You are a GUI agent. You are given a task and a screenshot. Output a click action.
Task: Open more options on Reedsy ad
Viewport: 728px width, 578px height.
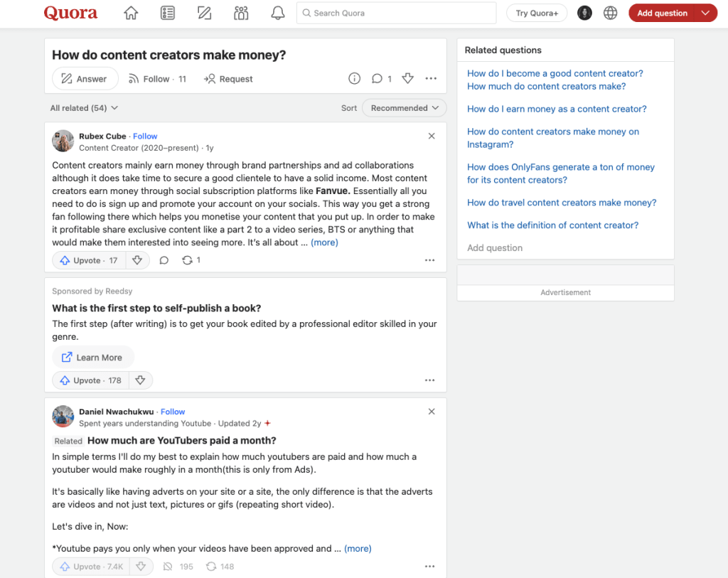point(430,380)
